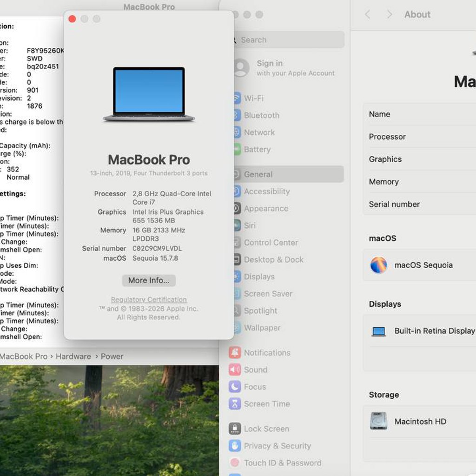Click the MacBook Pro laptop image
The height and width of the screenshot is (476, 476).
149,94
